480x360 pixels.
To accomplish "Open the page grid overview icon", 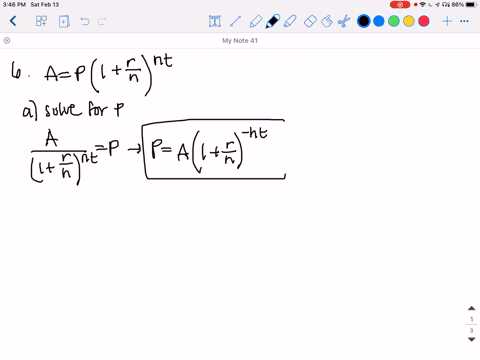I will coord(41,21).
